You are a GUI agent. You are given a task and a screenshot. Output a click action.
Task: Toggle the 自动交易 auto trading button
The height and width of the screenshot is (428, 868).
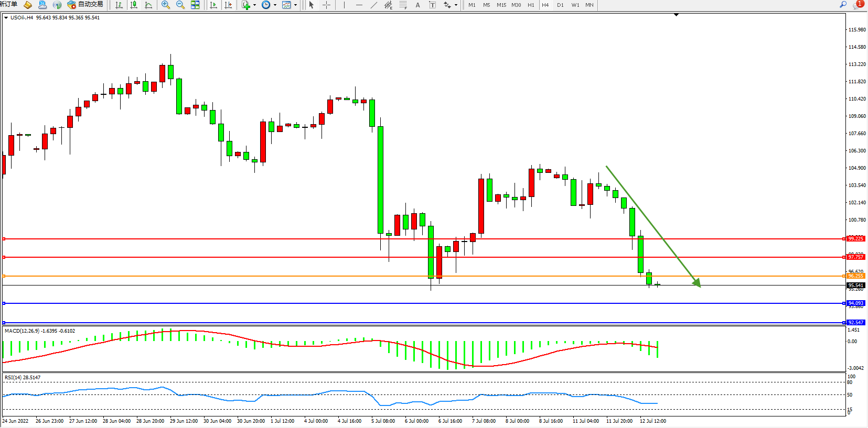tap(85, 5)
